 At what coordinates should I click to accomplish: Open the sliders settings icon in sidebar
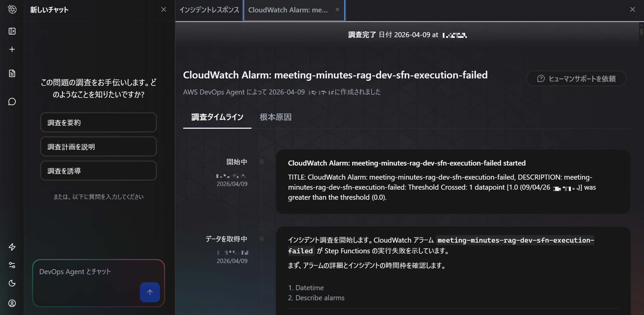(12, 265)
